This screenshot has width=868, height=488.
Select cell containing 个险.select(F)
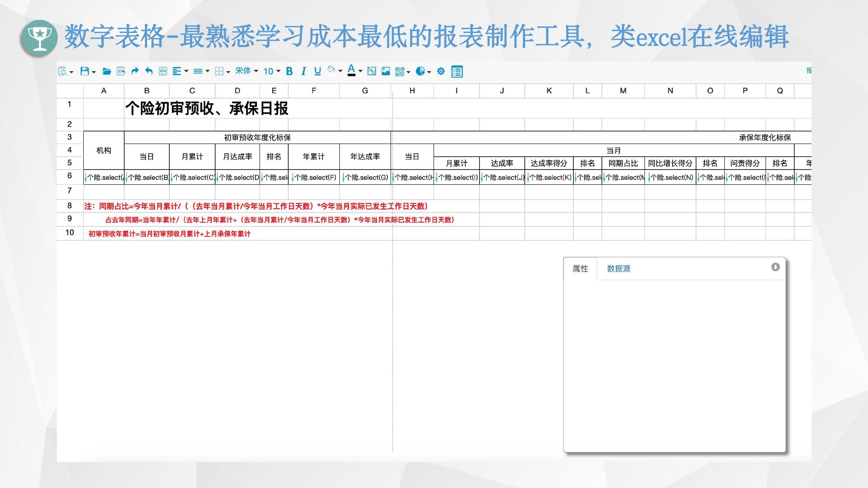coord(314,177)
